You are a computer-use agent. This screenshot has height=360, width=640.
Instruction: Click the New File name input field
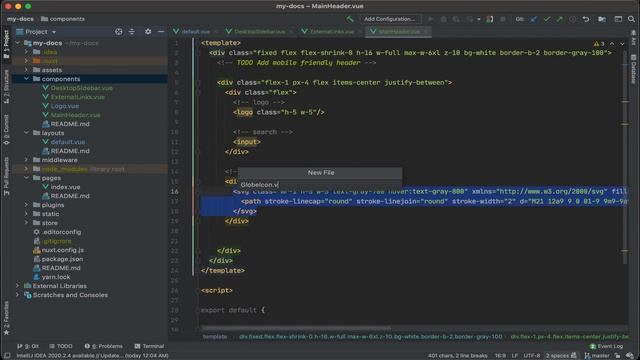pos(320,185)
